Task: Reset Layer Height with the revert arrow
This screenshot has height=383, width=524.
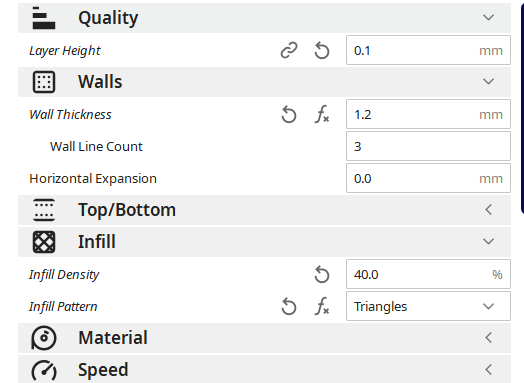Action: [x=322, y=51]
